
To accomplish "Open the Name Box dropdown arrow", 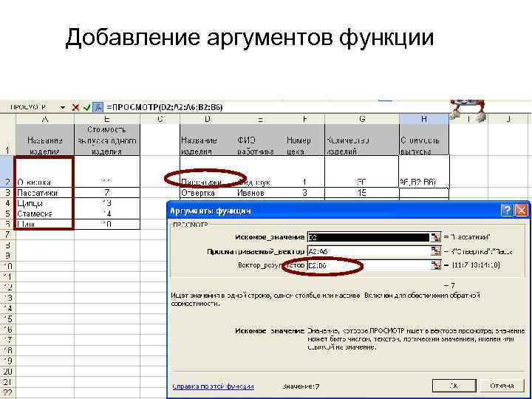I will tap(62, 108).
